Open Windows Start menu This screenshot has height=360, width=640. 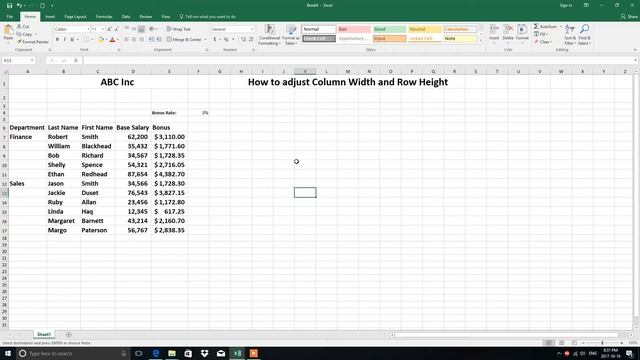(x=8, y=353)
